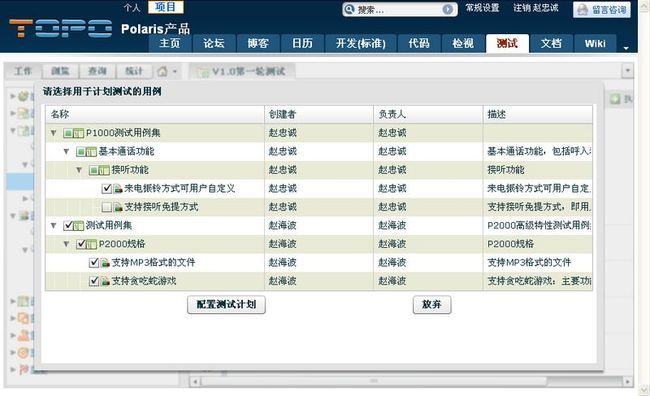Click the 描述 column header

538,114
